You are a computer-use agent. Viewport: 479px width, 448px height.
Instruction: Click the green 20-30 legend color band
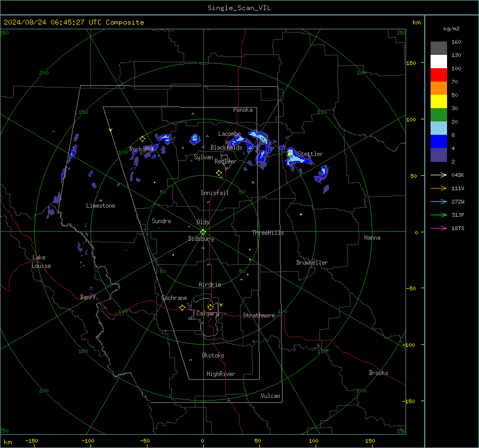439,115
